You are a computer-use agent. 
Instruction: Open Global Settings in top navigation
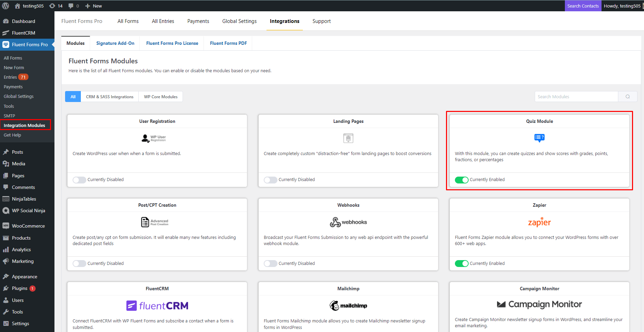tap(239, 21)
